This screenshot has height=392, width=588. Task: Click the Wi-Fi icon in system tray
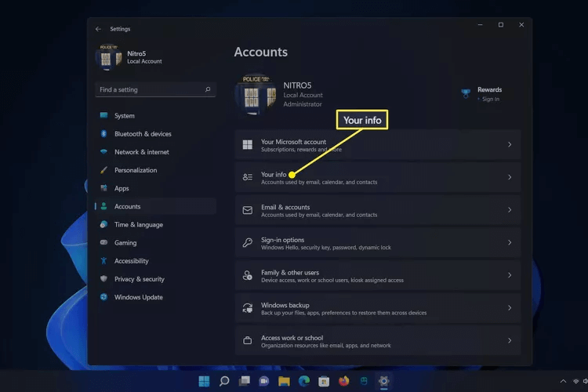tap(575, 381)
